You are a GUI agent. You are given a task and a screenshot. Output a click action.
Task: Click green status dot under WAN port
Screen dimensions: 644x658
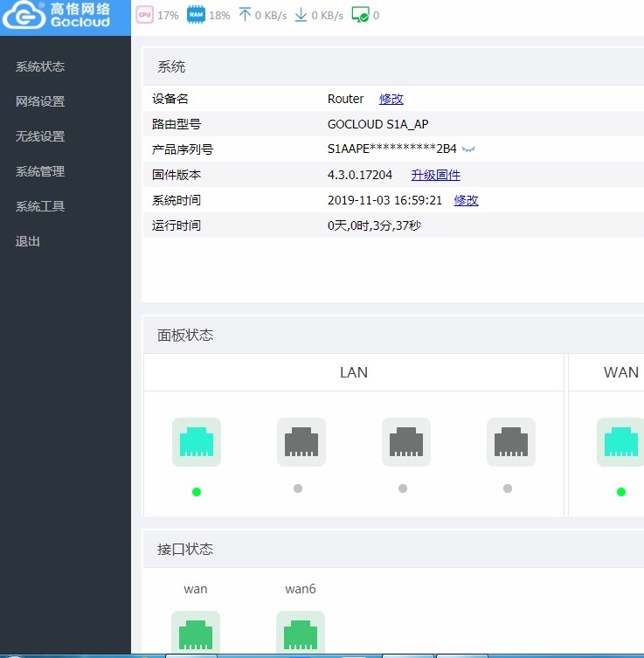(x=621, y=492)
